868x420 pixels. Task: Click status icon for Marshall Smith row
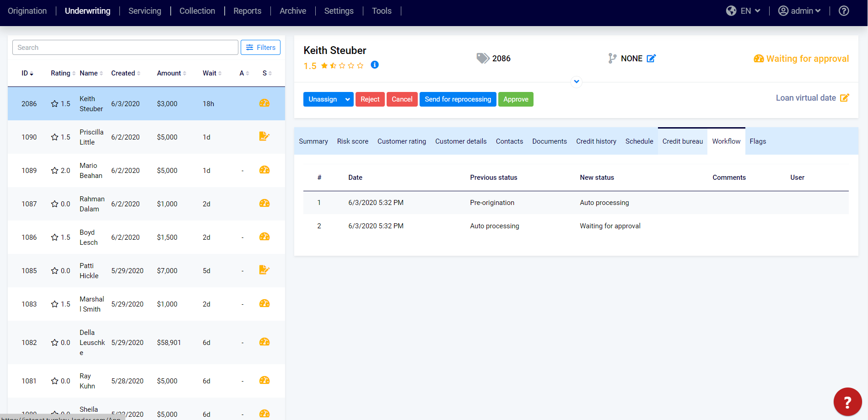(264, 303)
